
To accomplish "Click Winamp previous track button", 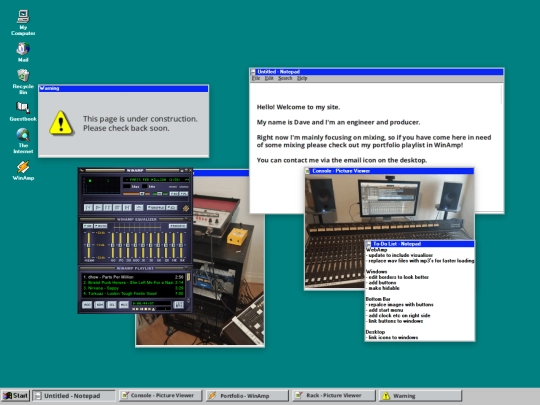I will coord(88,208).
